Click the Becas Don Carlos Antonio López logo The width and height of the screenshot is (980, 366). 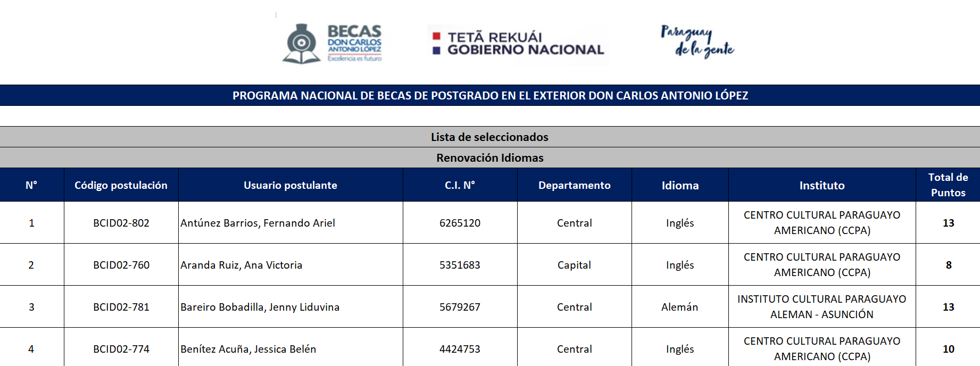click(x=333, y=44)
